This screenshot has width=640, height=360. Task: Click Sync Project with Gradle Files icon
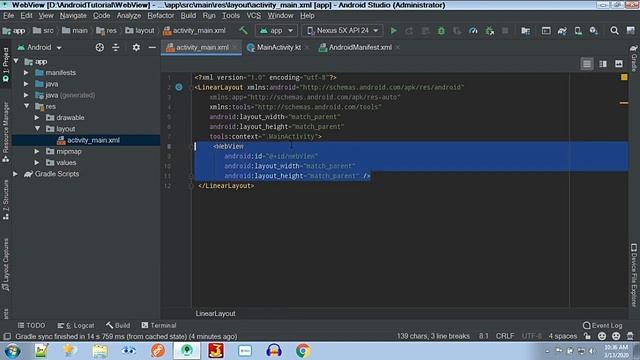coord(562,31)
